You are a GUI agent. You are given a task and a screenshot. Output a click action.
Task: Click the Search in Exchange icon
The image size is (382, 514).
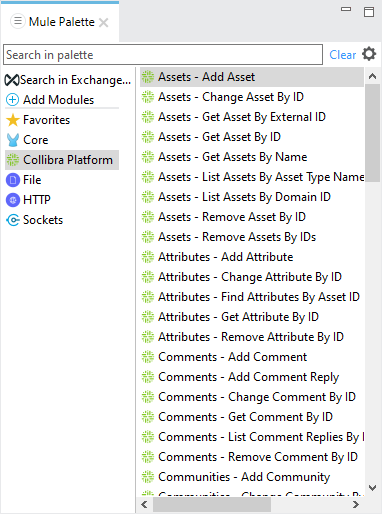[x=12, y=80]
